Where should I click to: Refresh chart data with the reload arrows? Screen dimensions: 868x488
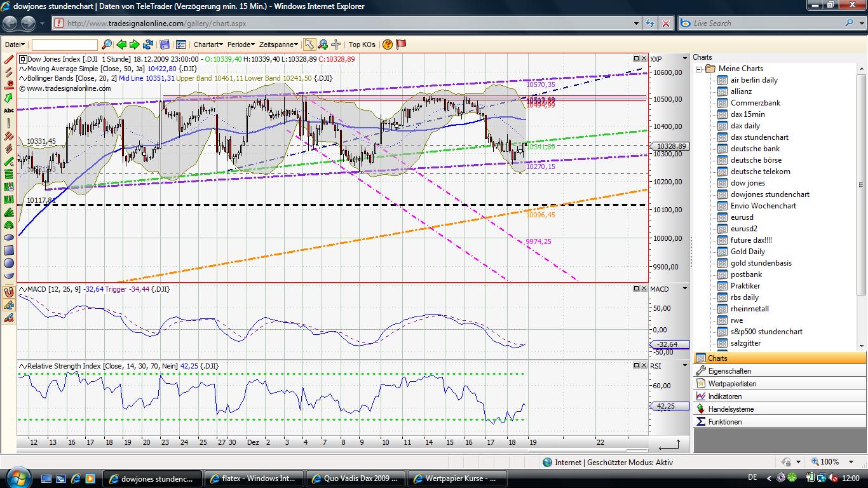[x=147, y=44]
